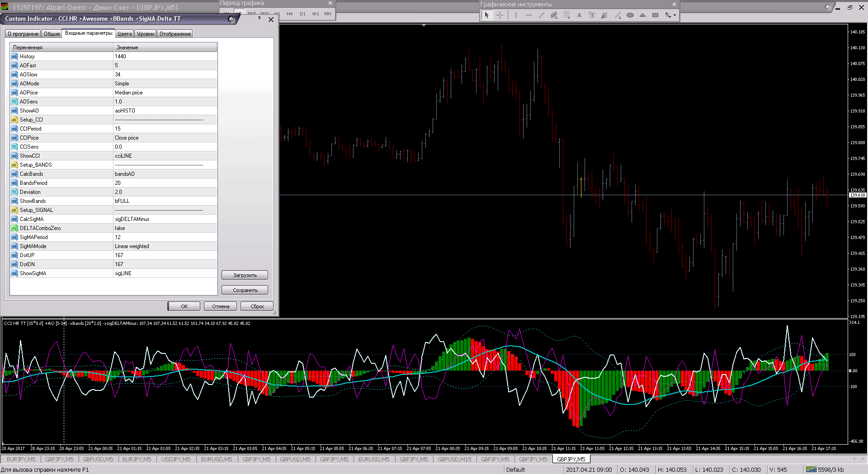This screenshot has height=474, width=868.
Task: Open the Цвета tab
Action: point(125,34)
